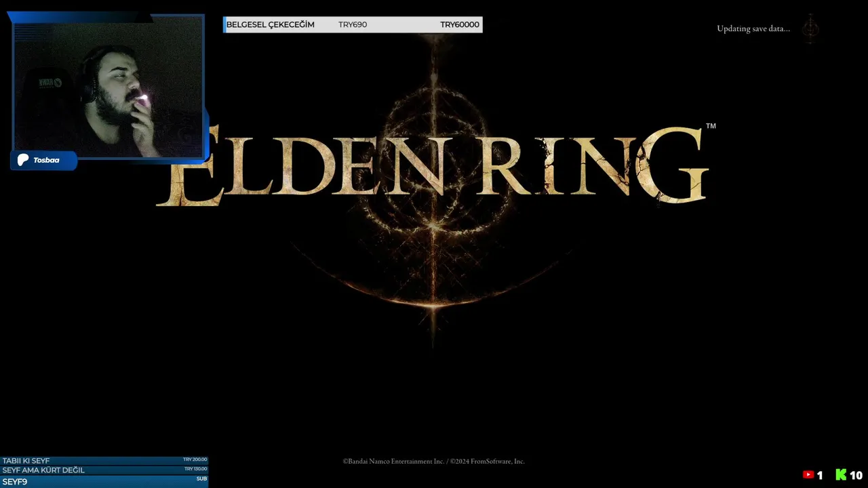The height and width of the screenshot is (488, 868).
Task: Click the 'Updating save data...' status text
Action: coord(753,28)
